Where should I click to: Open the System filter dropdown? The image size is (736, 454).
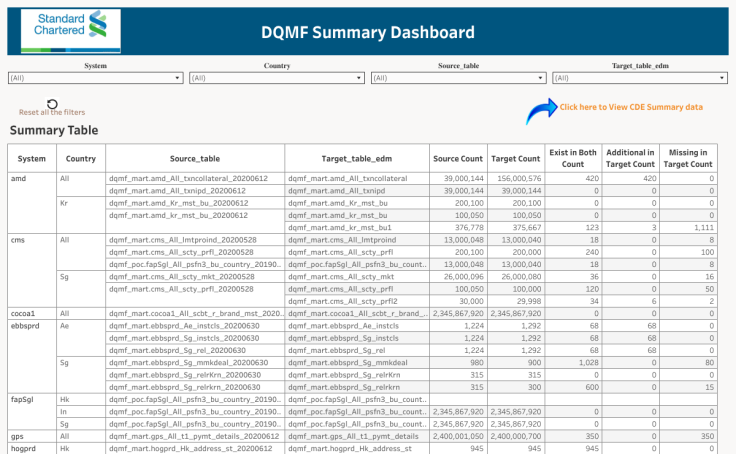[95, 77]
